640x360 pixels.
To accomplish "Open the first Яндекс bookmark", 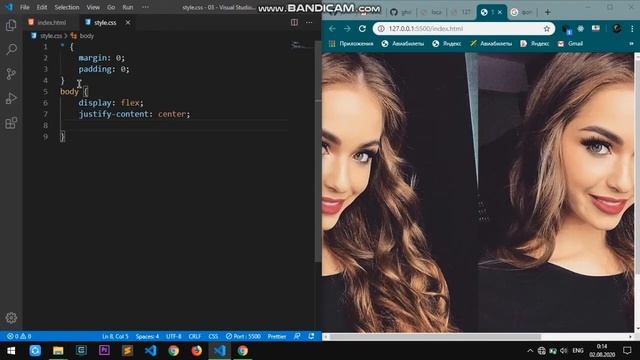I will click(x=447, y=44).
